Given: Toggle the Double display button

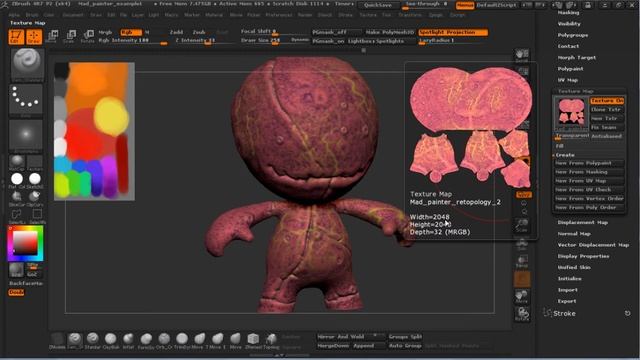Looking at the screenshot, I should pyautogui.click(x=16, y=292).
